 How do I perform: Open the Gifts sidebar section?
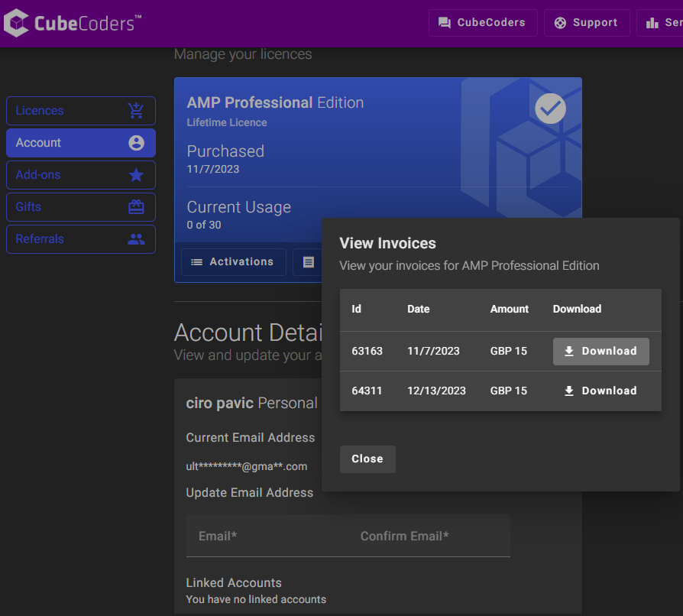(81, 207)
